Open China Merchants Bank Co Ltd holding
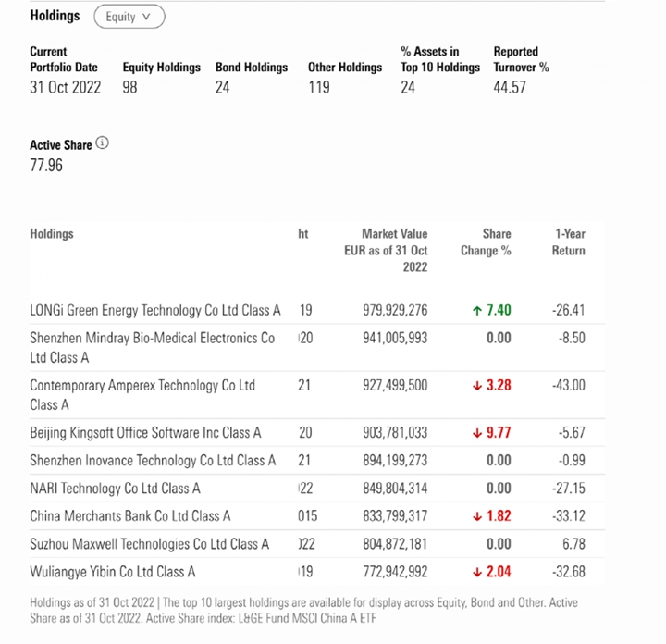 (130, 515)
